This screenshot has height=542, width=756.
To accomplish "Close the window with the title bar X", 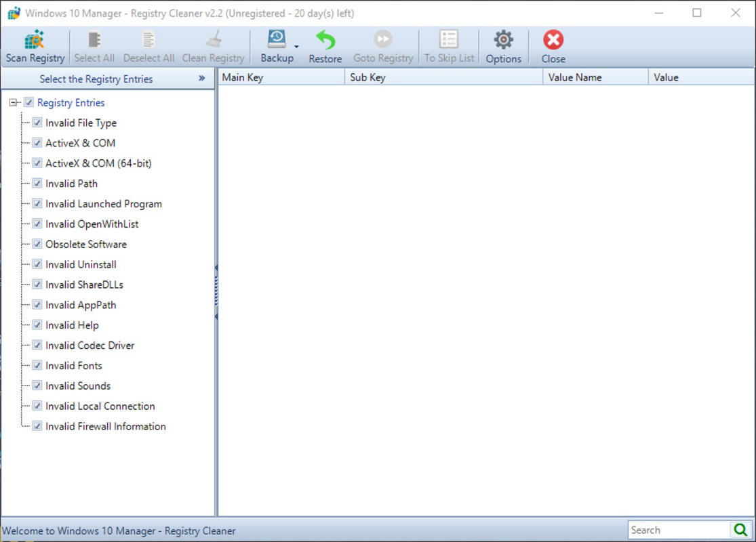I will click(735, 13).
